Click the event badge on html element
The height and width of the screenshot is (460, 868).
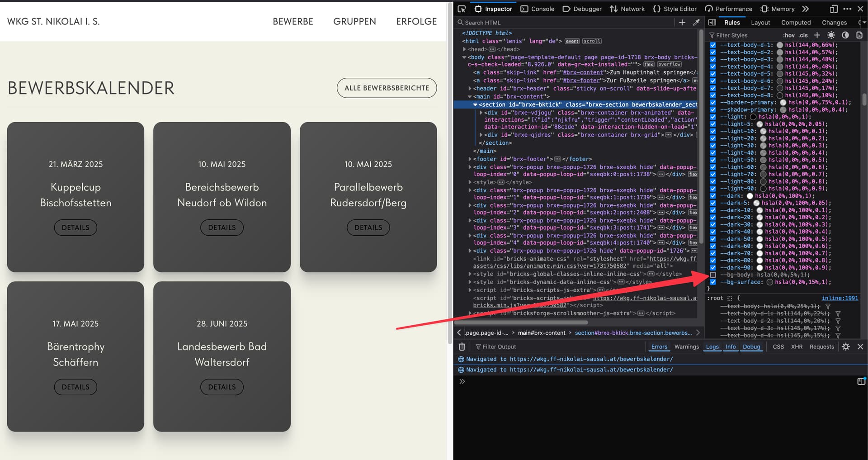click(572, 41)
